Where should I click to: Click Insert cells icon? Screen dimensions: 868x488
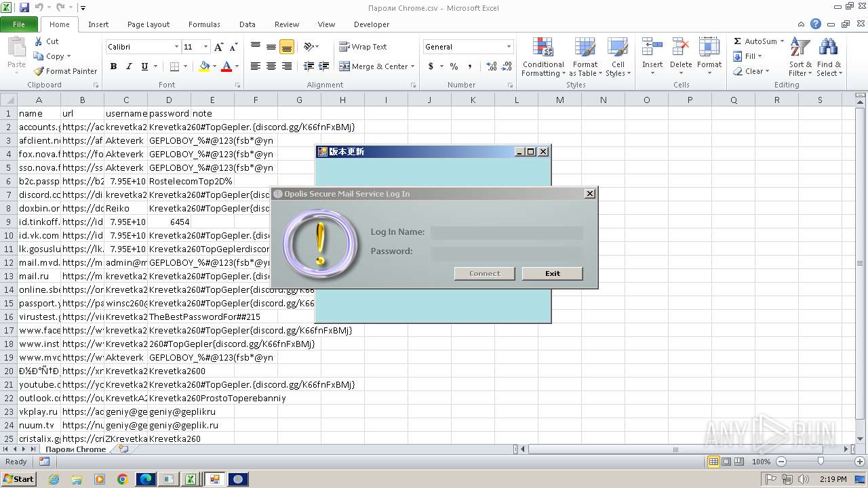[652, 47]
